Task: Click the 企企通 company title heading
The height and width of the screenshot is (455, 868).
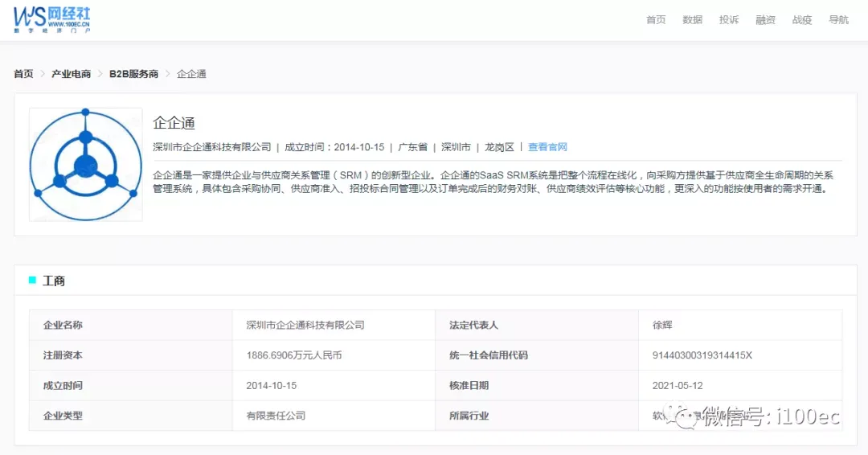Action: (174, 123)
